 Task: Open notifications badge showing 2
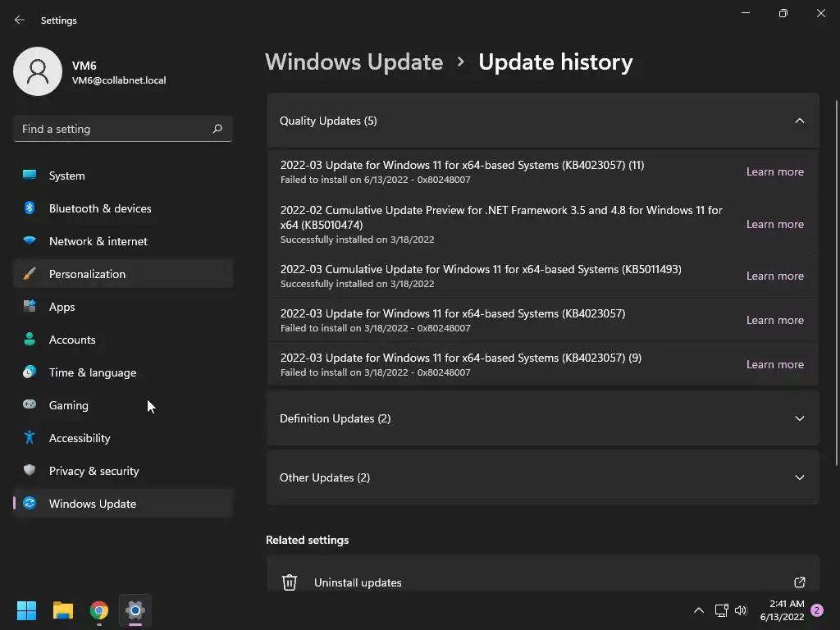(x=817, y=610)
